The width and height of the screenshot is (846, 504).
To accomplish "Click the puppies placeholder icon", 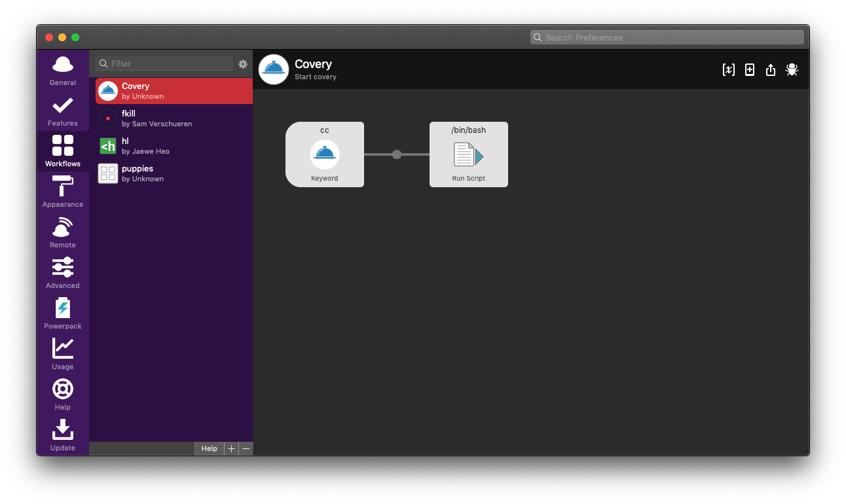I will pos(108,173).
